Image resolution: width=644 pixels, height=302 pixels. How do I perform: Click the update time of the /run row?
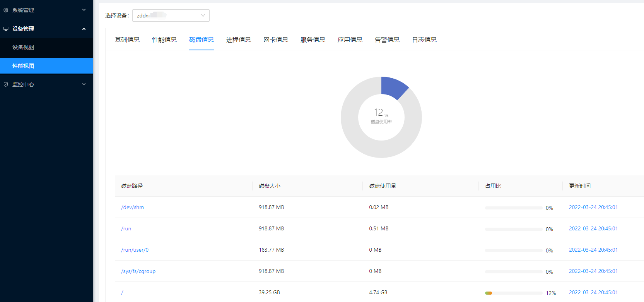point(593,228)
